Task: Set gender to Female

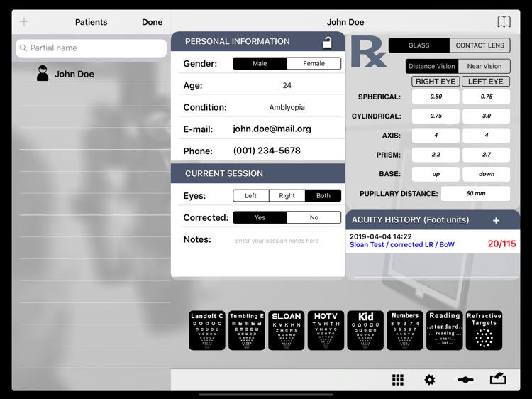Action: [x=314, y=63]
